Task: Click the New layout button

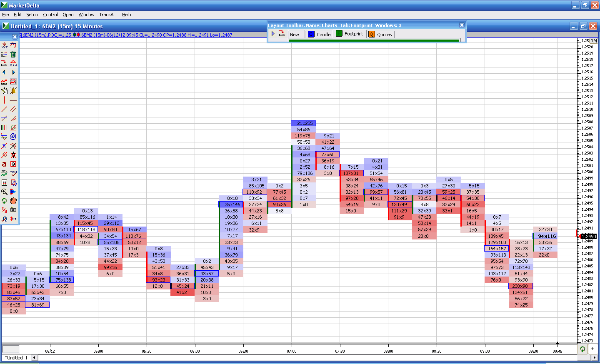Action: click(295, 34)
